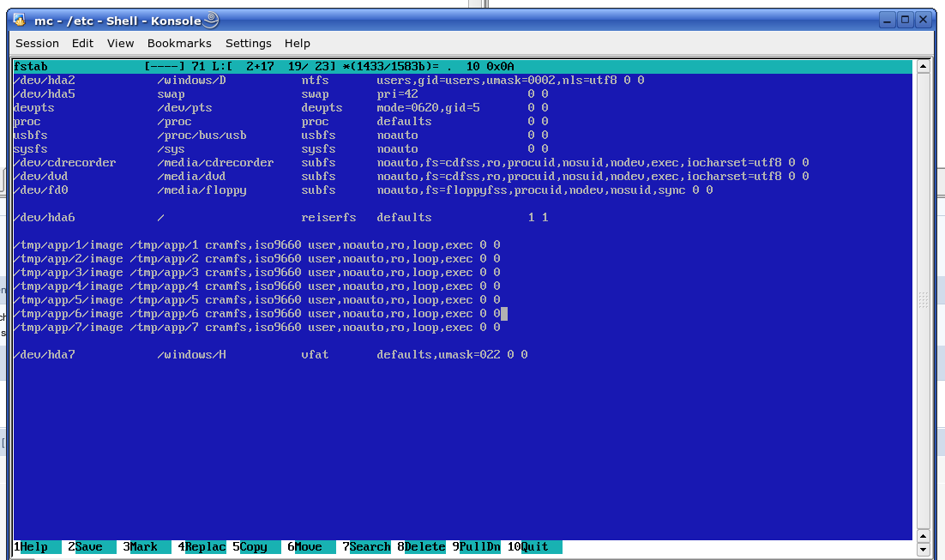
Task: Click defaults,umask=022 options
Action: click(439, 355)
